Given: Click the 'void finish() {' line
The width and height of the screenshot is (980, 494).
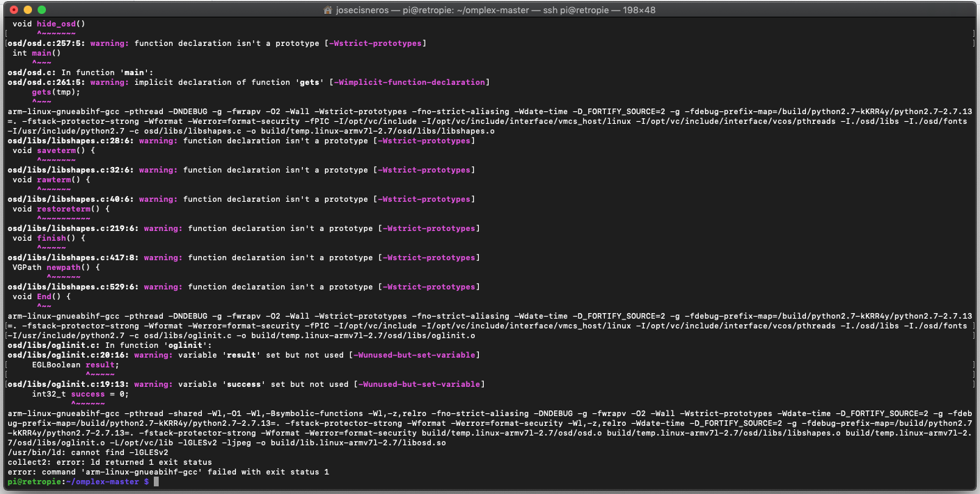Looking at the screenshot, I should pyautogui.click(x=49, y=238).
